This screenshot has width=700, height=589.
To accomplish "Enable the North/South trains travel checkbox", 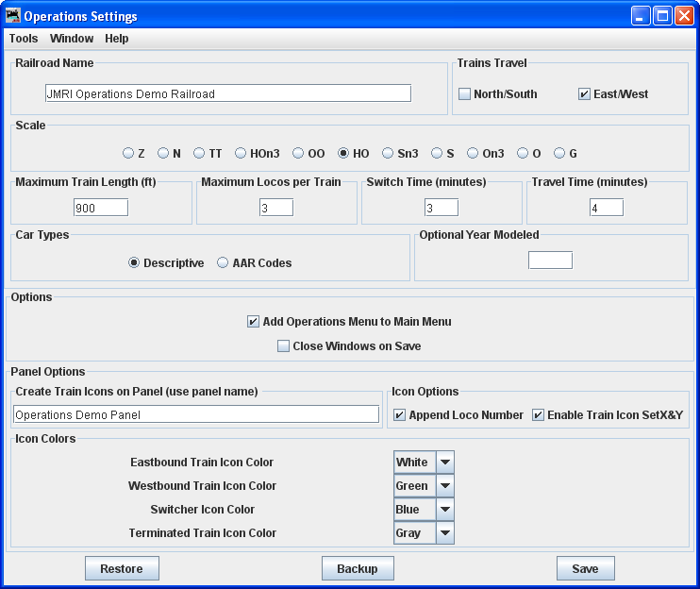I will click(x=465, y=94).
